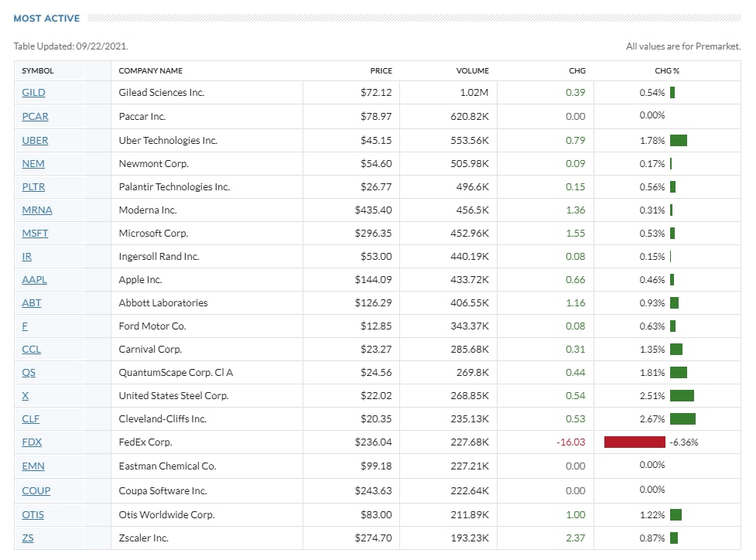Open the EMN ticker link

click(x=32, y=466)
